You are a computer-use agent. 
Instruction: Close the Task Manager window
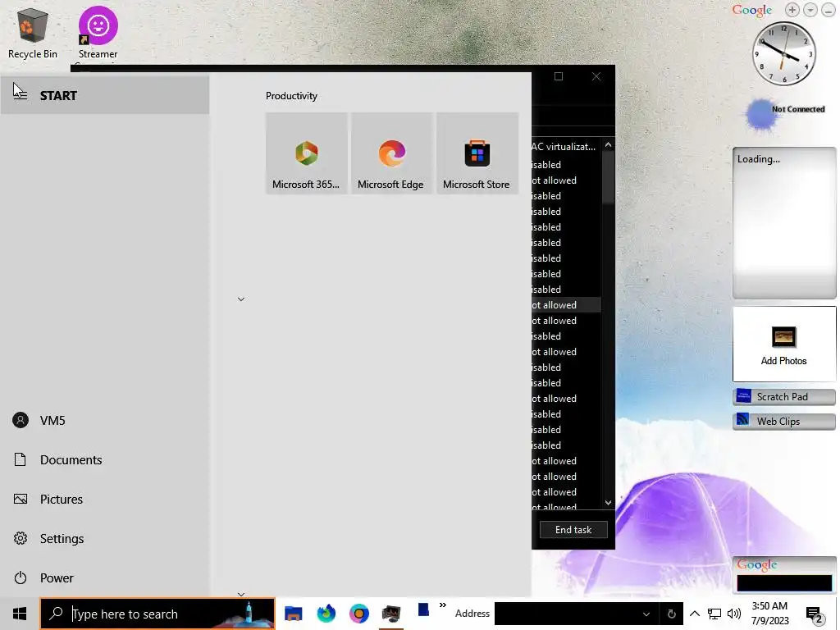coord(596,76)
